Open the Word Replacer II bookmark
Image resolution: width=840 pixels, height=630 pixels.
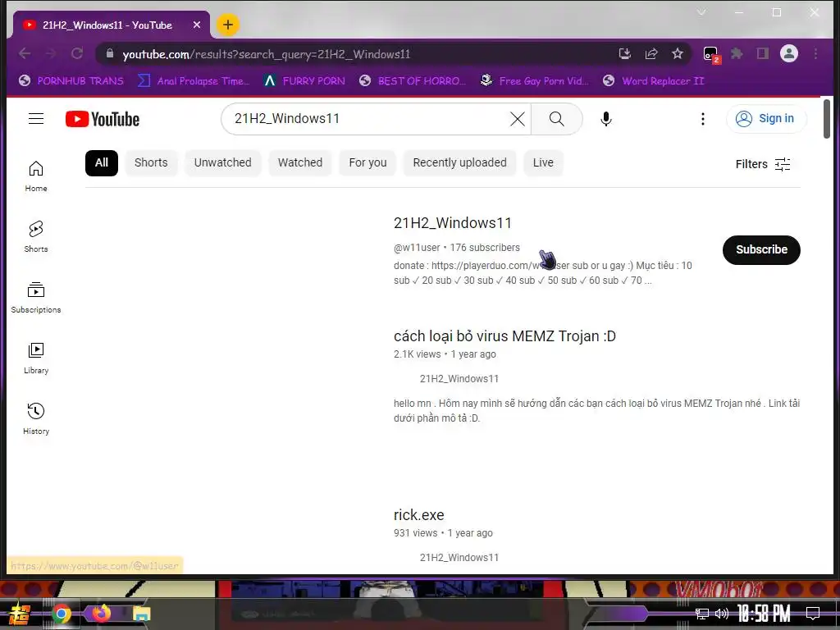point(654,81)
